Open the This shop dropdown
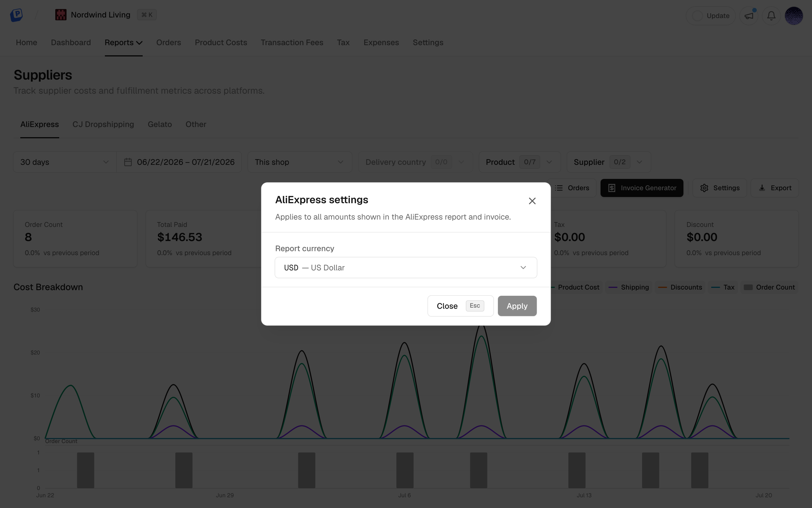This screenshot has width=812, height=508. [300, 162]
